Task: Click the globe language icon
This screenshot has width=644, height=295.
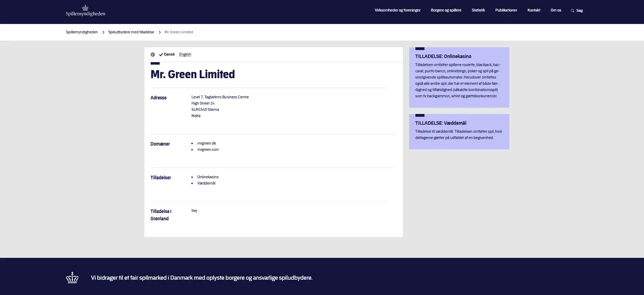Action: (153, 55)
